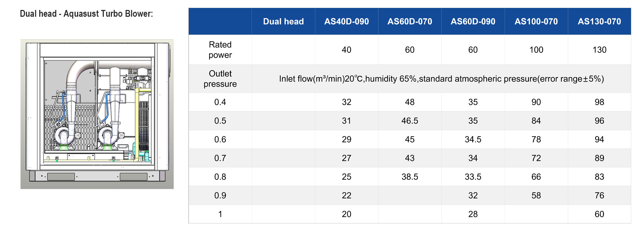
Task: Click the turbo blower product image
Action: [97, 114]
